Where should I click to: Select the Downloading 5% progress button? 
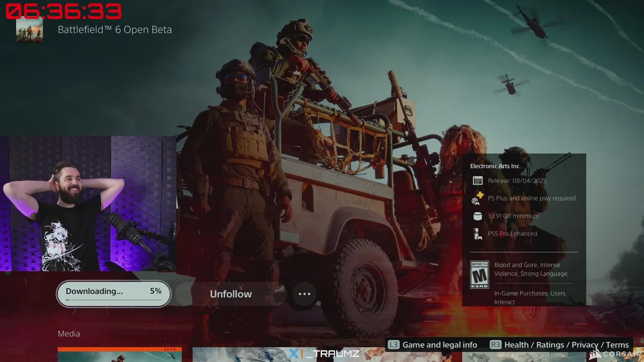114,294
